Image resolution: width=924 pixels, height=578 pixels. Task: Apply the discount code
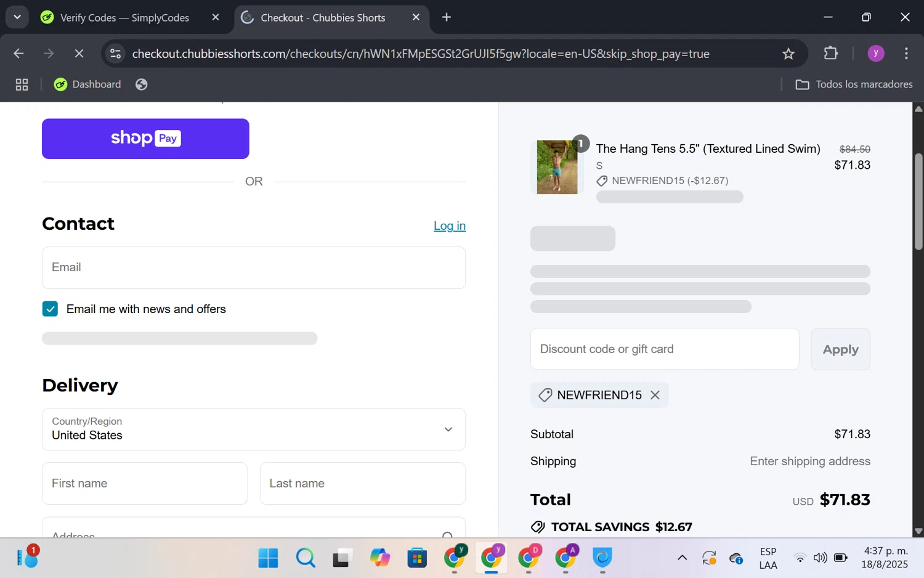tap(840, 349)
